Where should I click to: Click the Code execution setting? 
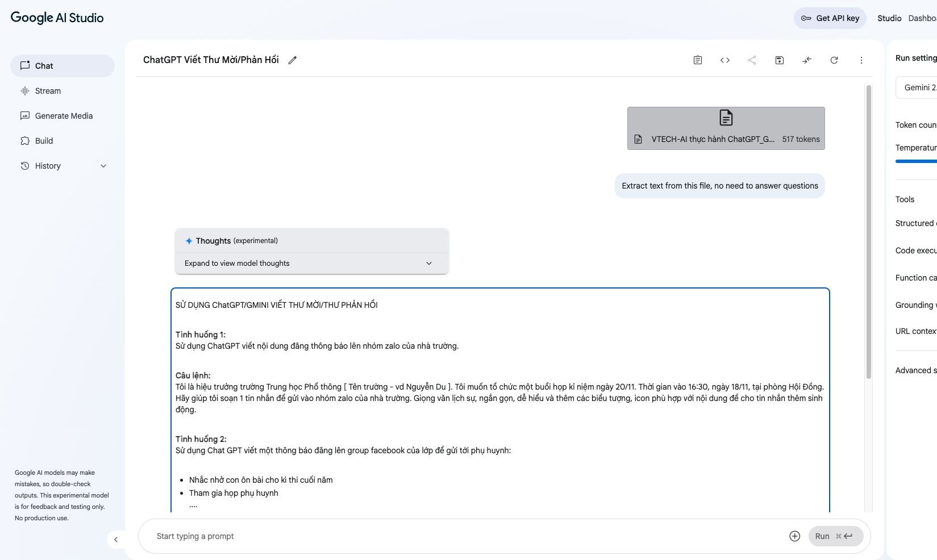pos(916,250)
